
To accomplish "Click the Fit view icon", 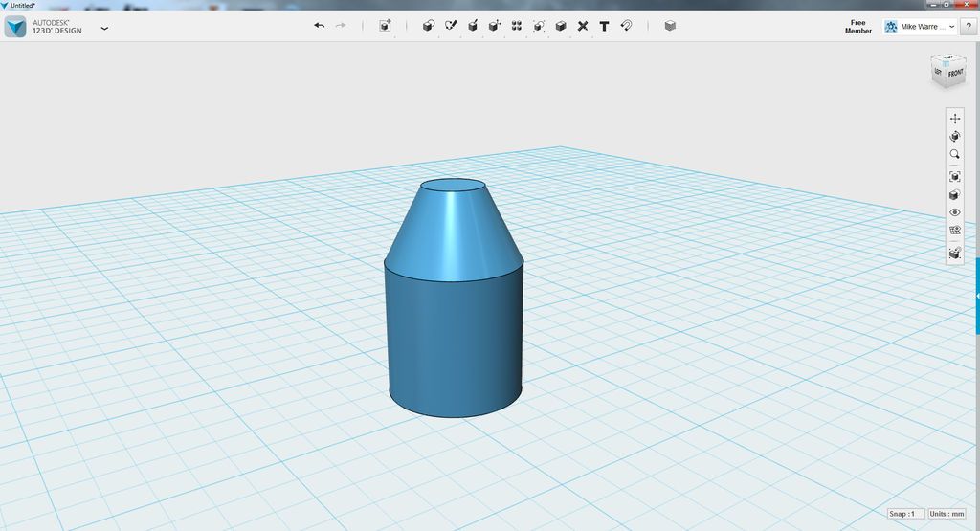I will (x=954, y=177).
